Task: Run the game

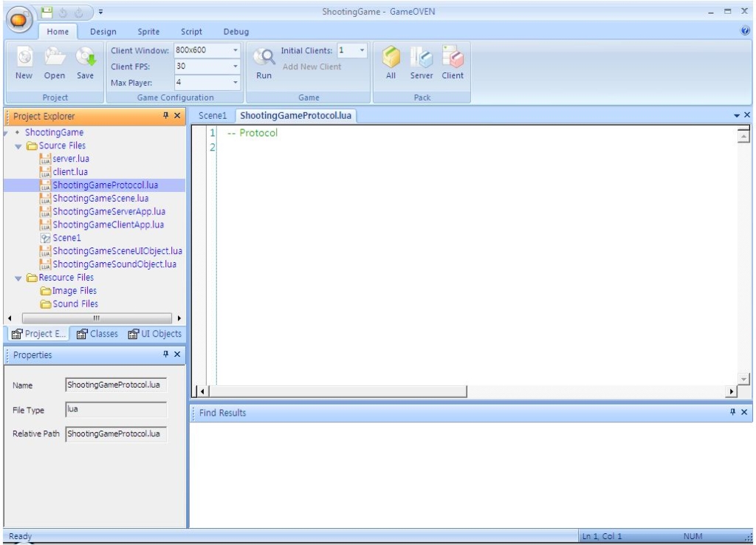Action: [x=264, y=63]
